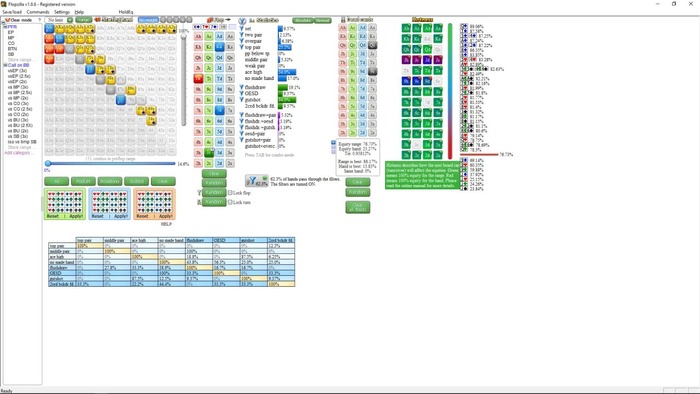The height and width of the screenshot is (394, 700).
Task: Click the Clear all fields button
Action: (x=358, y=207)
